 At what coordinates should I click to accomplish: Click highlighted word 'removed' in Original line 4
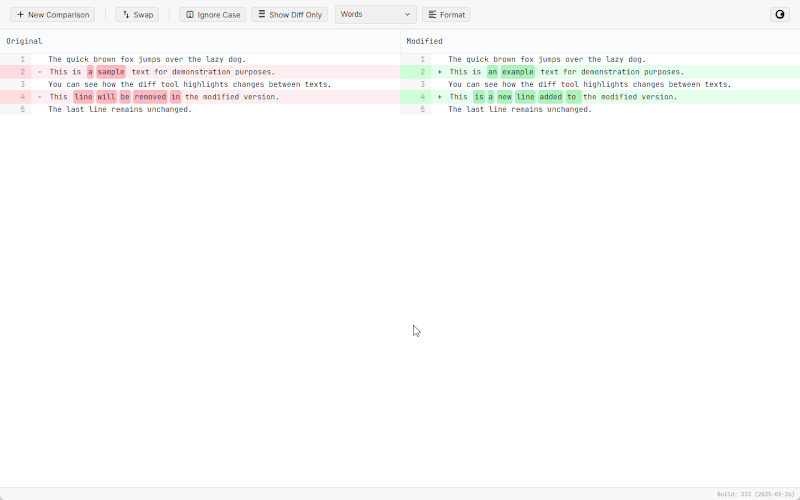(151, 97)
